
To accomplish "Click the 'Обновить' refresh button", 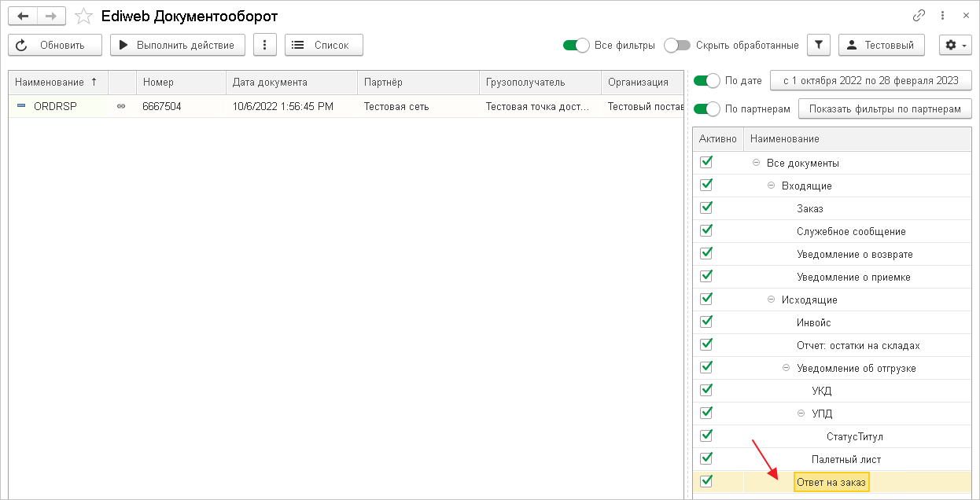I will (x=55, y=45).
